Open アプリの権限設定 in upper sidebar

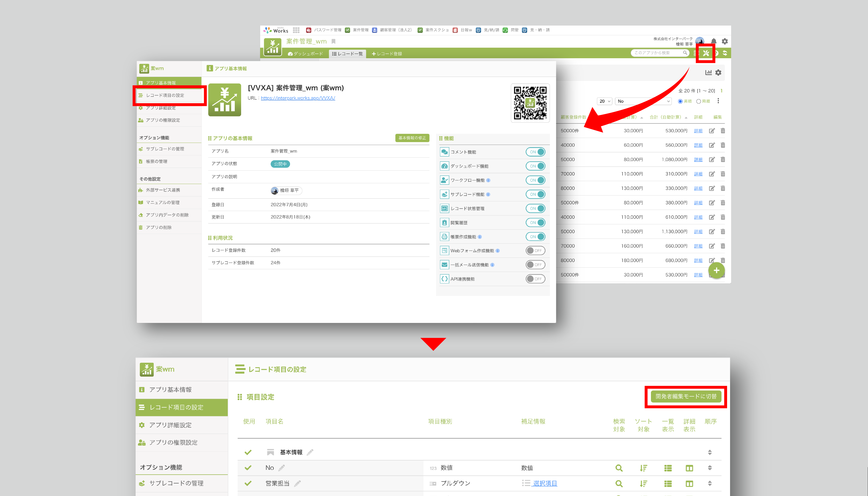169,120
